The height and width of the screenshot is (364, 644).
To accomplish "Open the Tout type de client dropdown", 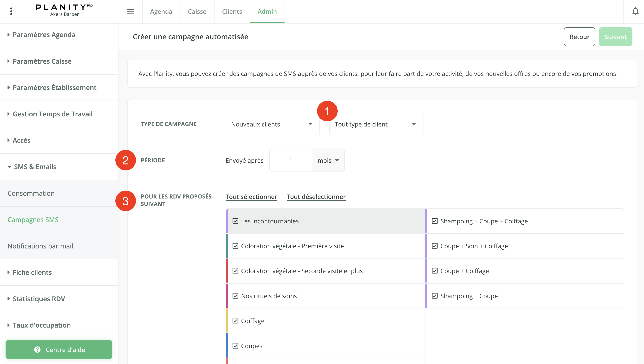I will 376,124.
